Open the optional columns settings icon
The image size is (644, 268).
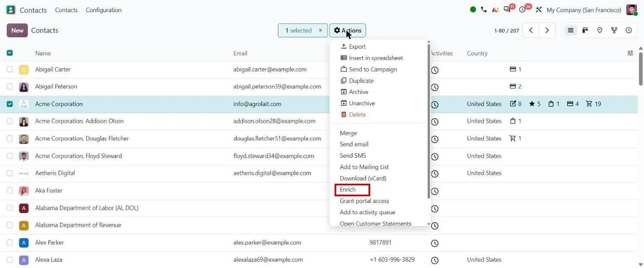(x=630, y=53)
